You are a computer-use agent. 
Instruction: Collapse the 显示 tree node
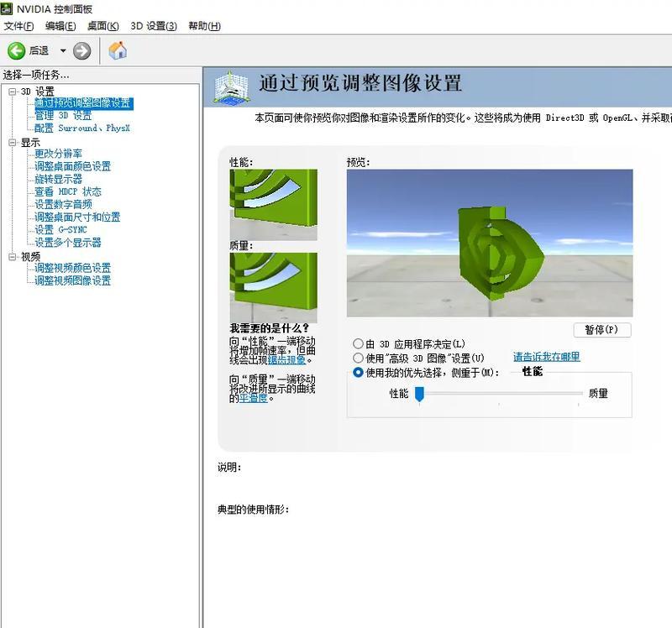(x=13, y=142)
